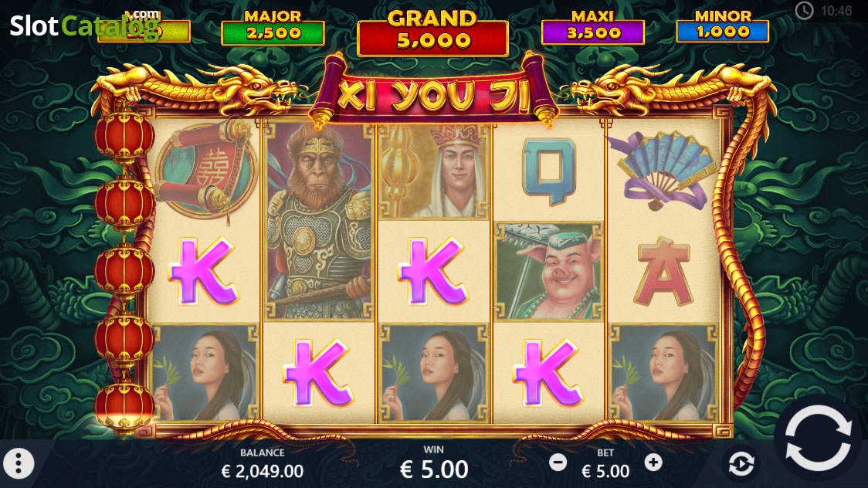Viewport: 868px width, 488px height.
Task: View the Maxi 3,500 jackpot box
Action: [x=592, y=28]
